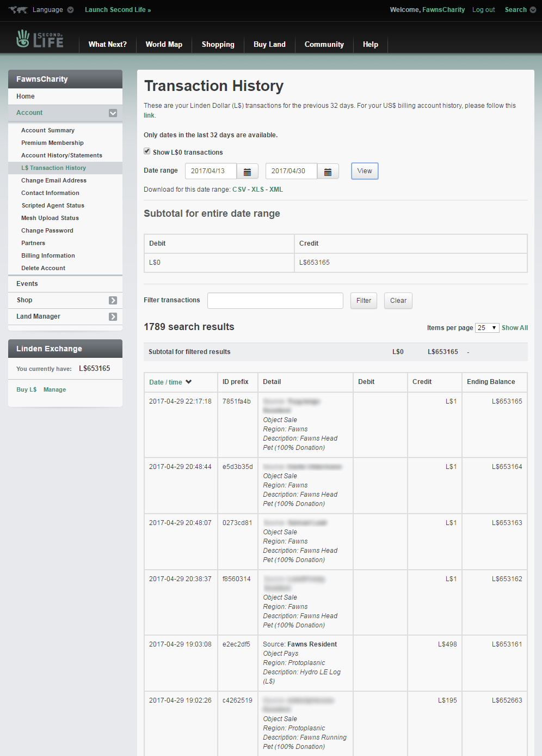Click the ID prefix column header
Viewport: 542px width, 756px height.
pyautogui.click(x=236, y=382)
